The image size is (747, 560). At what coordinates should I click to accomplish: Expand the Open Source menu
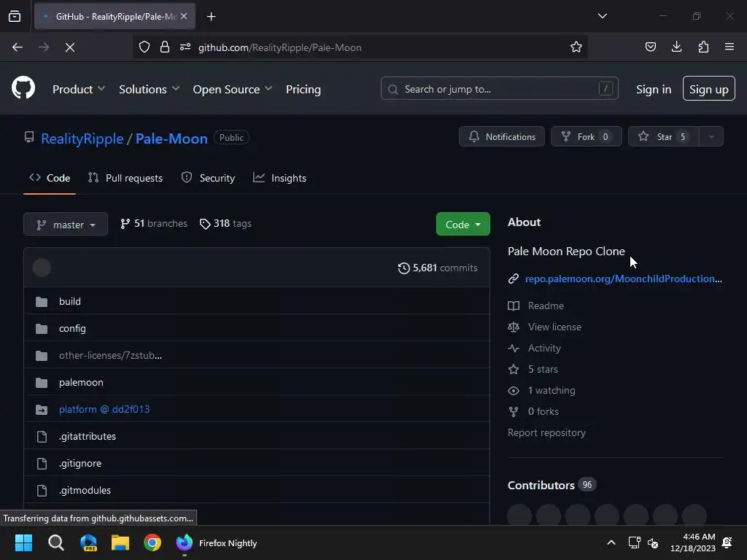pos(232,89)
